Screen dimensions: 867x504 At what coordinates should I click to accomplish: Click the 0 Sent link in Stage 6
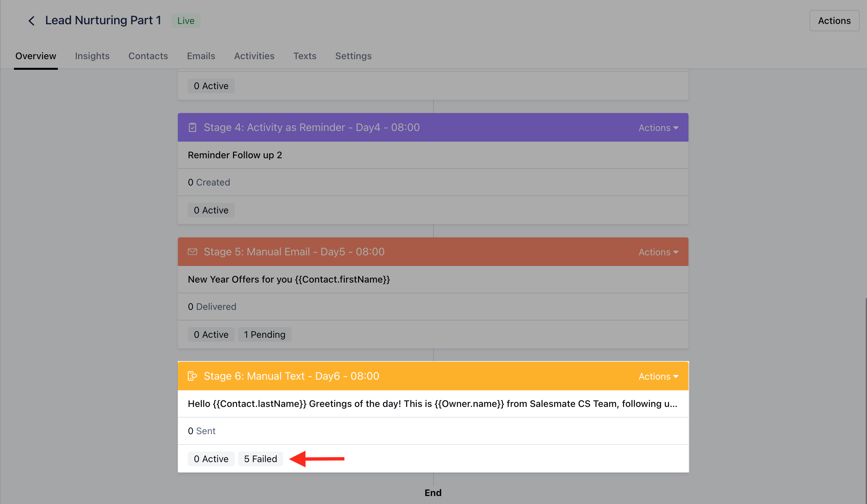[201, 431]
